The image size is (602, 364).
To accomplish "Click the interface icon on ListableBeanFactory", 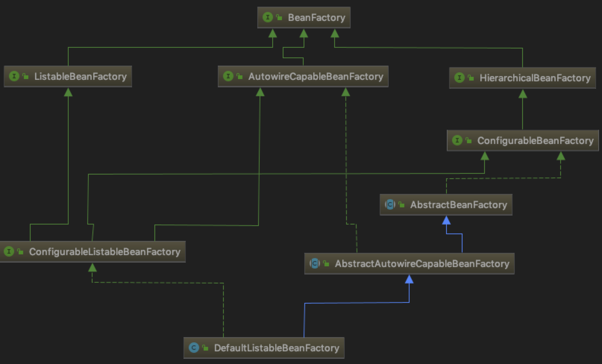I will point(14,76).
